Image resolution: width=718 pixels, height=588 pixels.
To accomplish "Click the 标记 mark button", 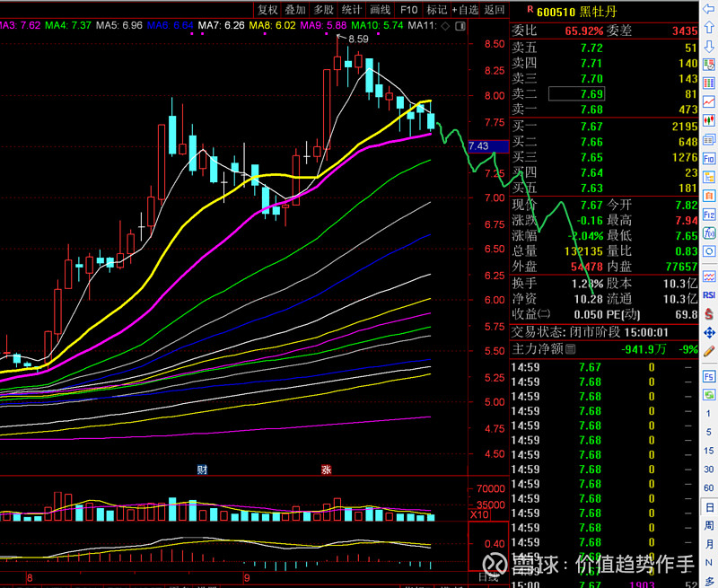I will pos(436,10).
